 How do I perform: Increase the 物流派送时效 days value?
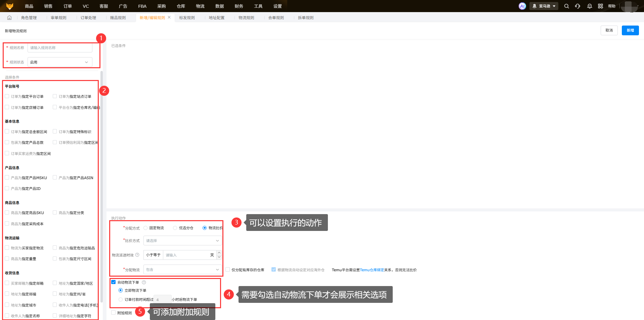pos(219,252)
